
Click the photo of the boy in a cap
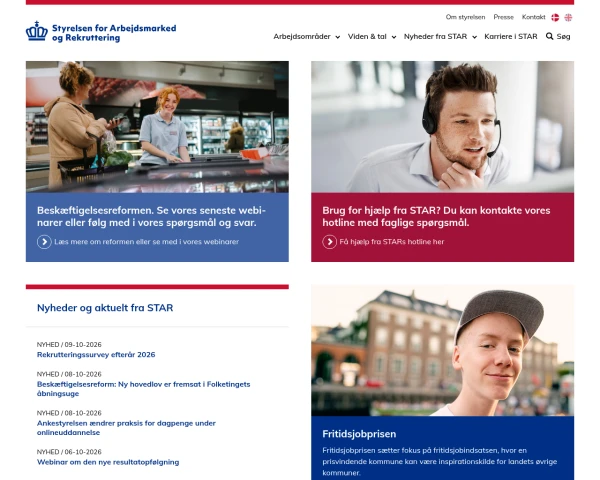[442, 350]
